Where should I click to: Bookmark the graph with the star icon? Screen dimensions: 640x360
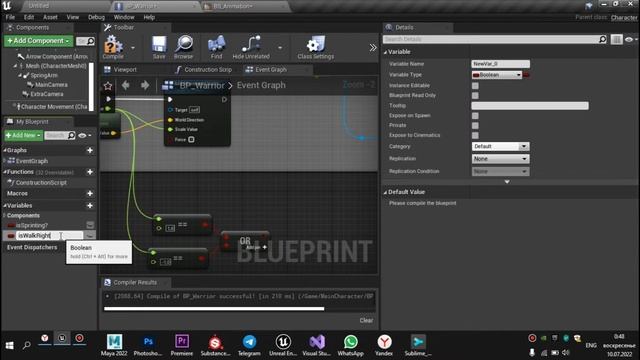(108, 85)
